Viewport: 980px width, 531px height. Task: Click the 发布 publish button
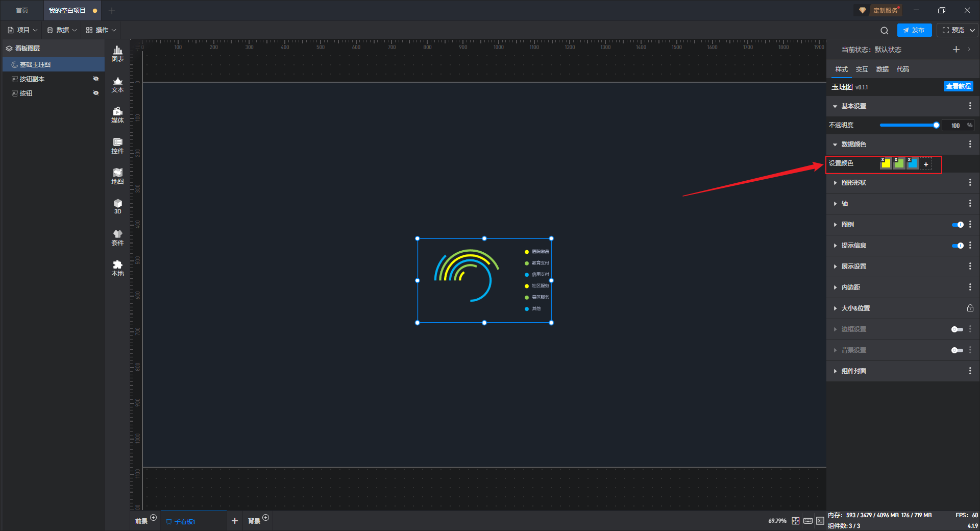pos(914,30)
